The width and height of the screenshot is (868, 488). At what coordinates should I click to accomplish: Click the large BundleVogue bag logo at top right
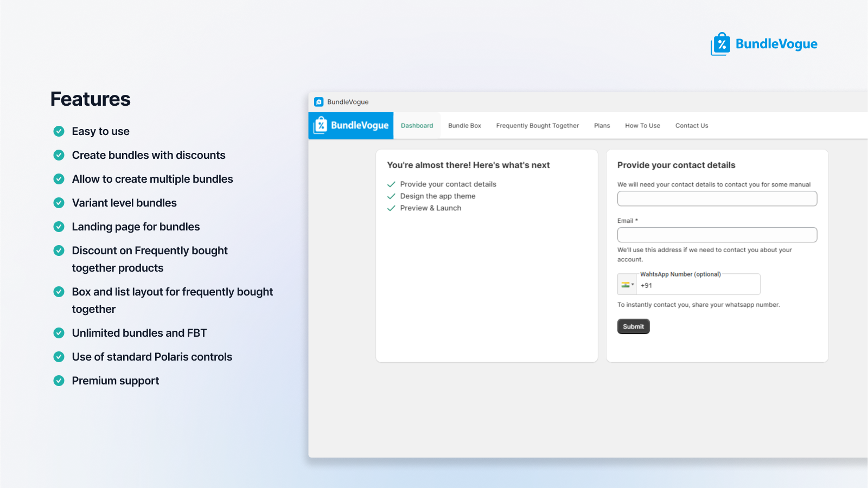(720, 44)
